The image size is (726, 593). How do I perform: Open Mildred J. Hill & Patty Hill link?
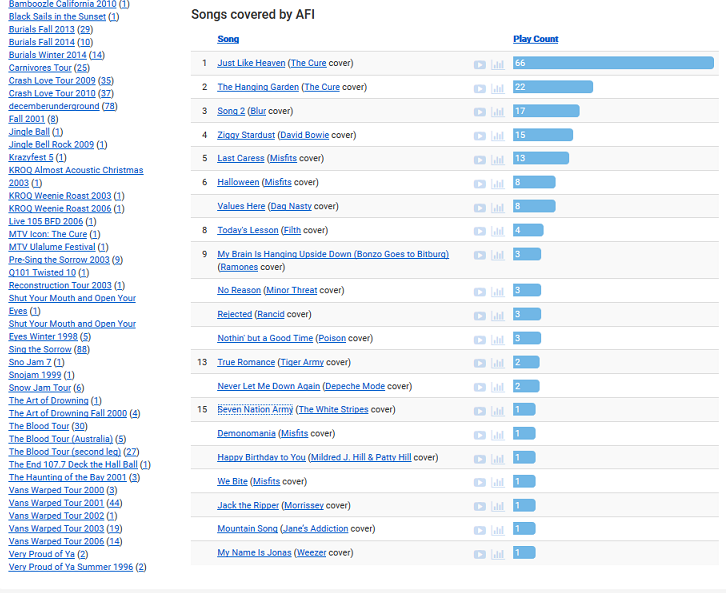361,457
